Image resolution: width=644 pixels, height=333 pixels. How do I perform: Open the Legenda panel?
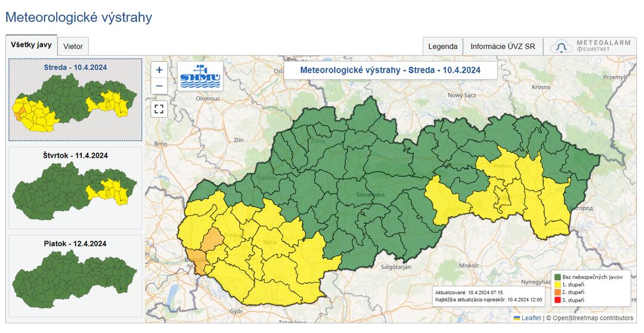click(442, 46)
